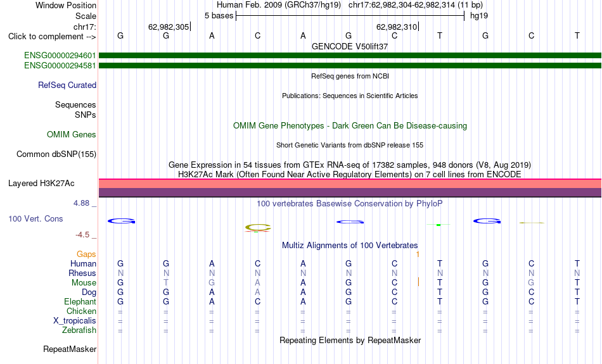Click the hg19 label beside the scale bar
The width and height of the screenshot is (602, 364).
coord(479,16)
